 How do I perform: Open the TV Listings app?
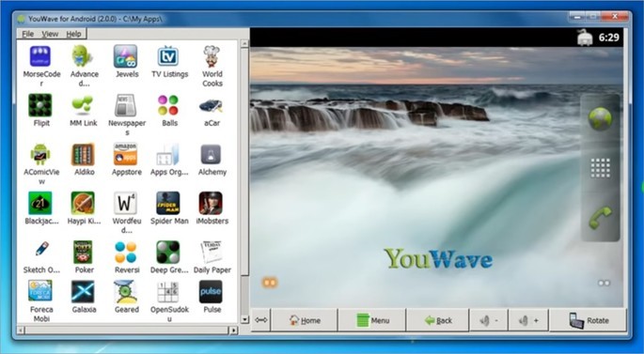pyautogui.click(x=168, y=56)
